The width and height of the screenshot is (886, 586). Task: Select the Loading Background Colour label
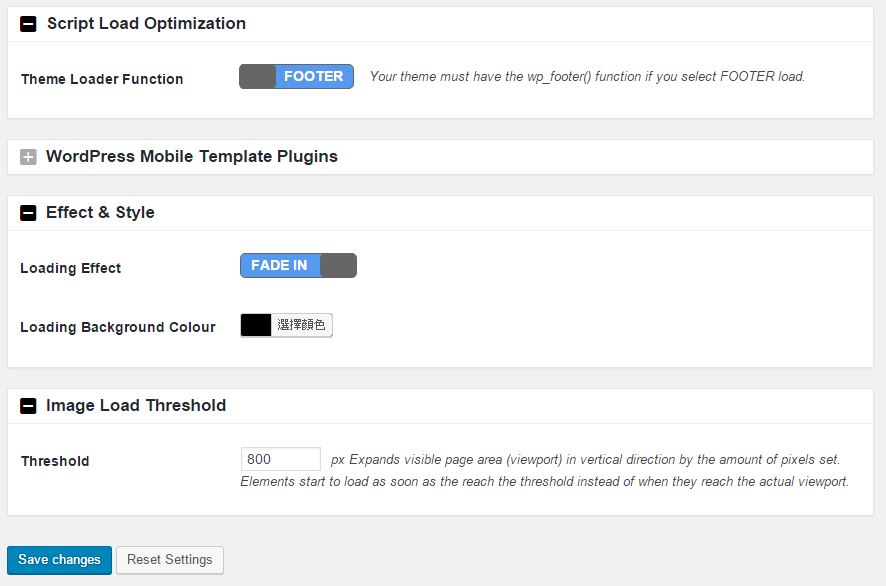click(x=118, y=327)
